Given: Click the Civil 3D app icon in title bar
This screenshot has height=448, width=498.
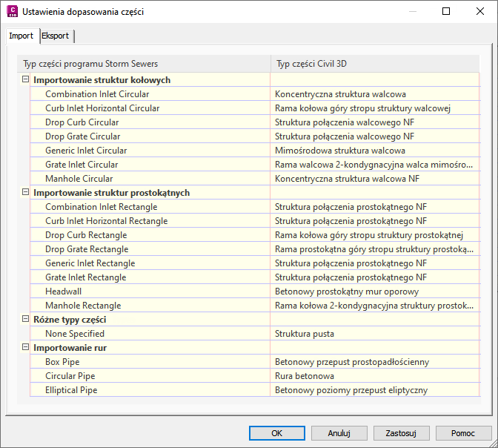Looking at the screenshot, I should click(x=11, y=12).
